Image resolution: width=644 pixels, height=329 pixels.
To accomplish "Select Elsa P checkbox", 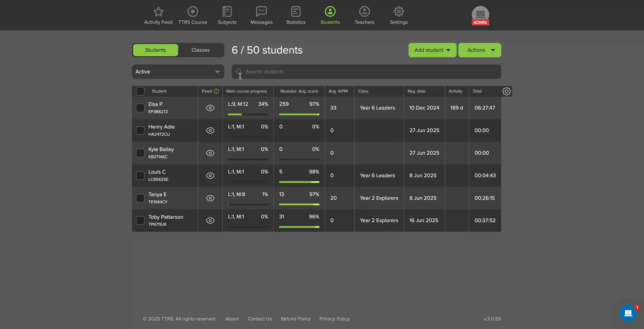I will [x=140, y=108].
